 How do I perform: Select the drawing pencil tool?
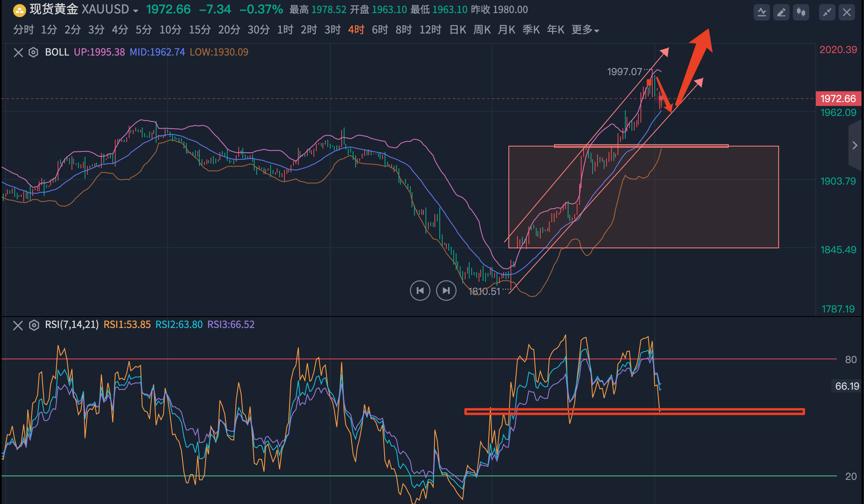pos(781,12)
